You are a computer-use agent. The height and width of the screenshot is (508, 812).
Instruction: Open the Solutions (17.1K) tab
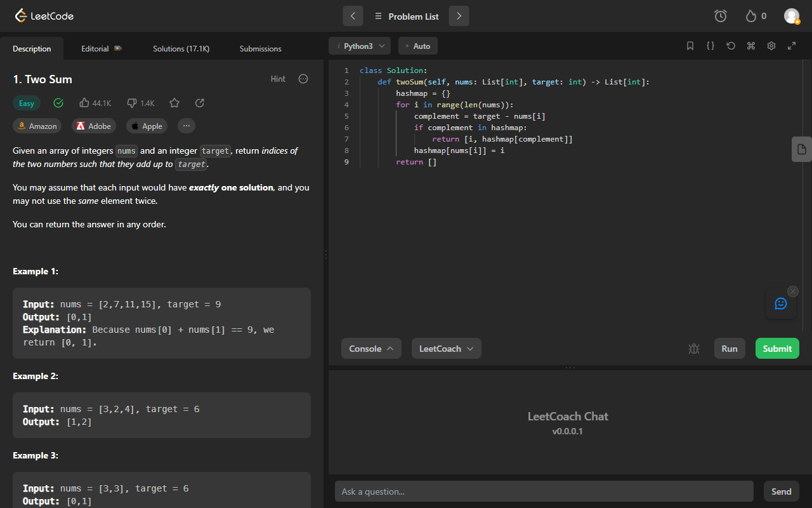(181, 48)
